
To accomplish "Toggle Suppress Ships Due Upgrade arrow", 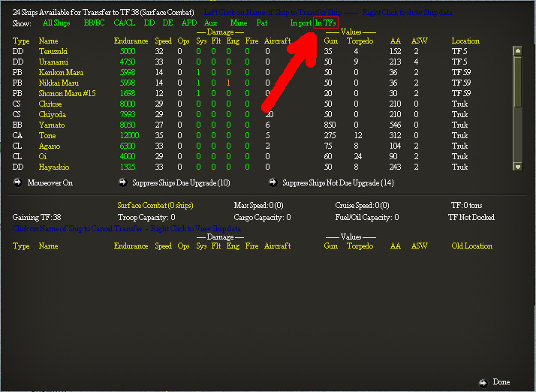I will 122,182.
